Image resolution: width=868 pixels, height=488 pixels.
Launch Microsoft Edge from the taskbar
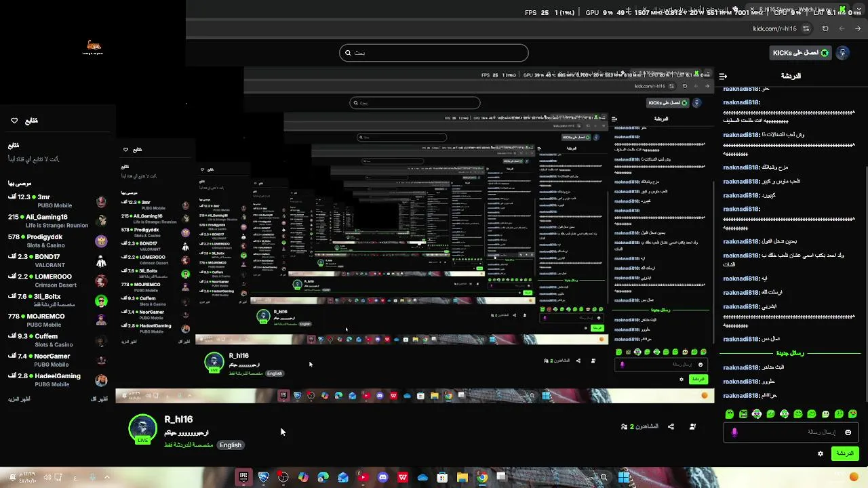pos(323,477)
